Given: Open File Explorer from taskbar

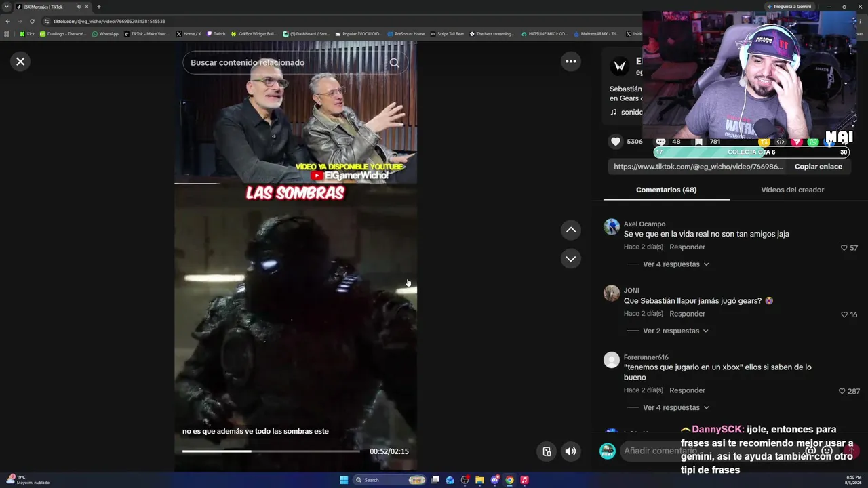Looking at the screenshot, I should coord(479,480).
